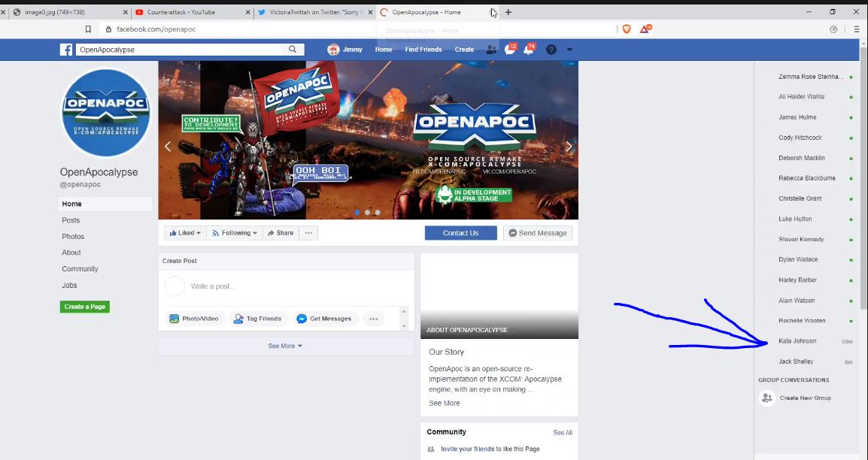
Task: Select Home in the page sidebar
Action: click(105, 204)
